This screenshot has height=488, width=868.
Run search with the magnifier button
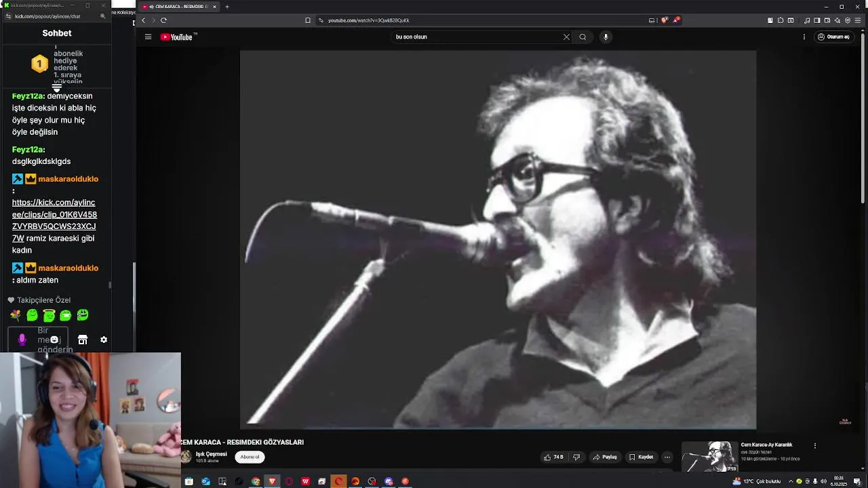[583, 37]
